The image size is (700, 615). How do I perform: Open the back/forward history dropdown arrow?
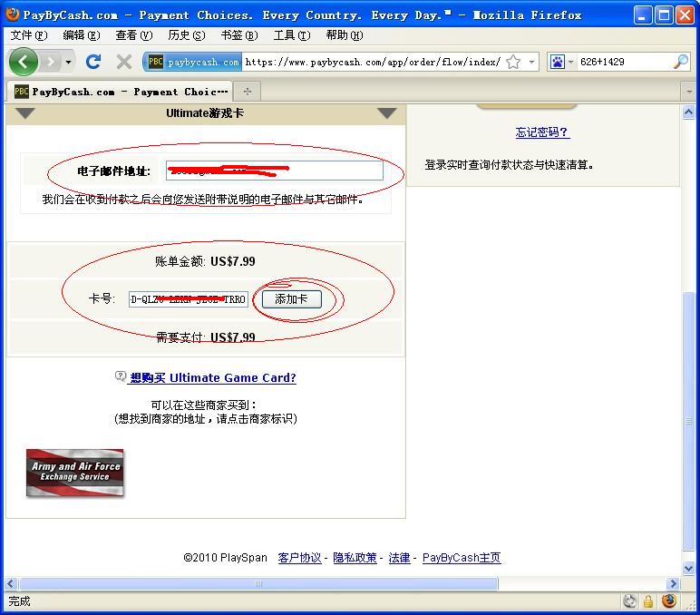(68, 62)
